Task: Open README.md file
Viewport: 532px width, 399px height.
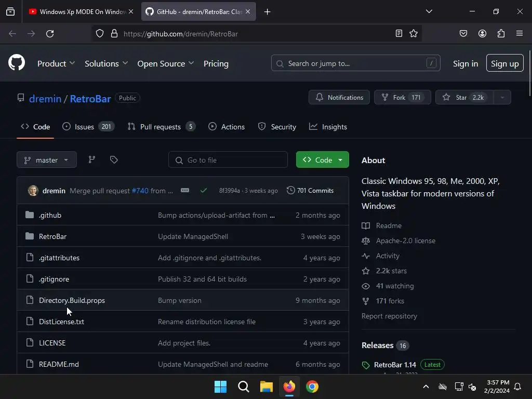Action: 59,364
